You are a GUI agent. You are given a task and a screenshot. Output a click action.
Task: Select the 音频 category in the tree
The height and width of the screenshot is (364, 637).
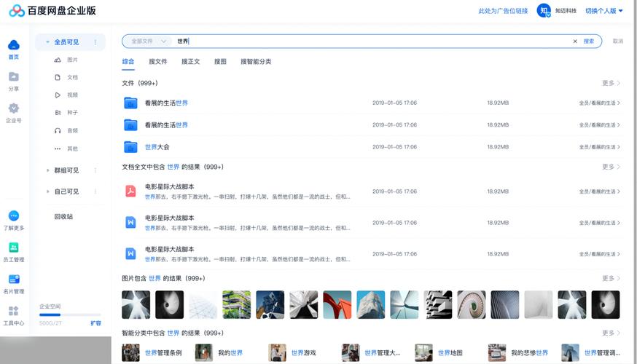pos(66,130)
